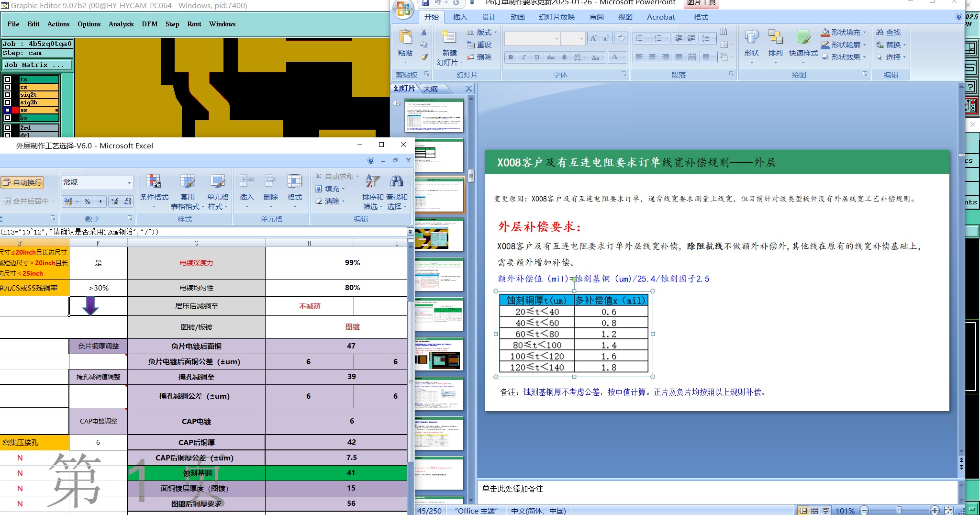Click Conditional Formatting (条件格式) in Excel
Screen dimensions: 980x515
[x=154, y=191]
